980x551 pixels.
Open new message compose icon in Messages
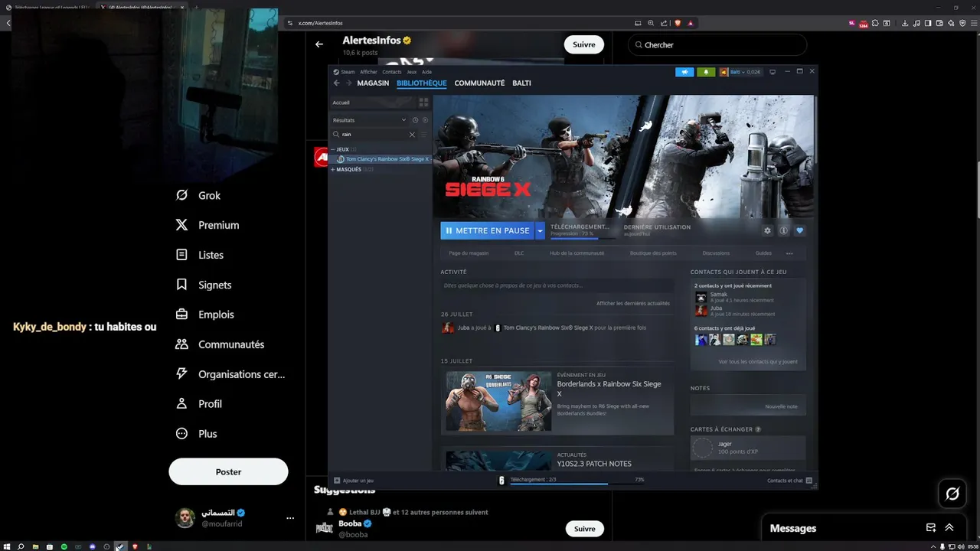[x=931, y=528]
